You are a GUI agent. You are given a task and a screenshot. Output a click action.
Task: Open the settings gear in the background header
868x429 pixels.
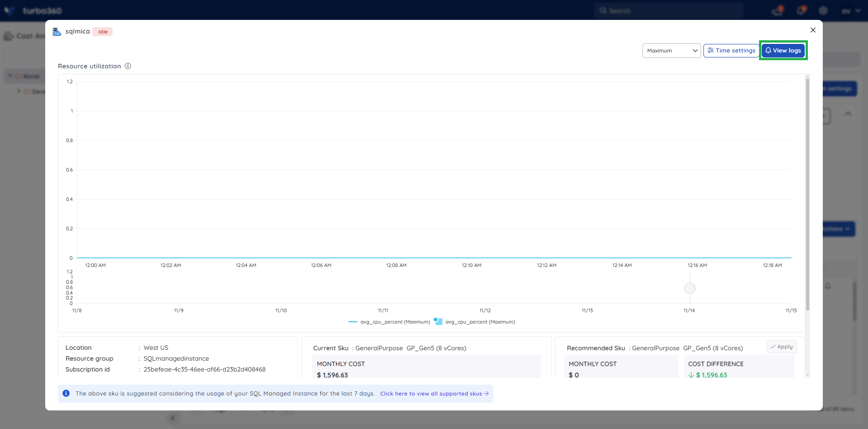point(823,10)
